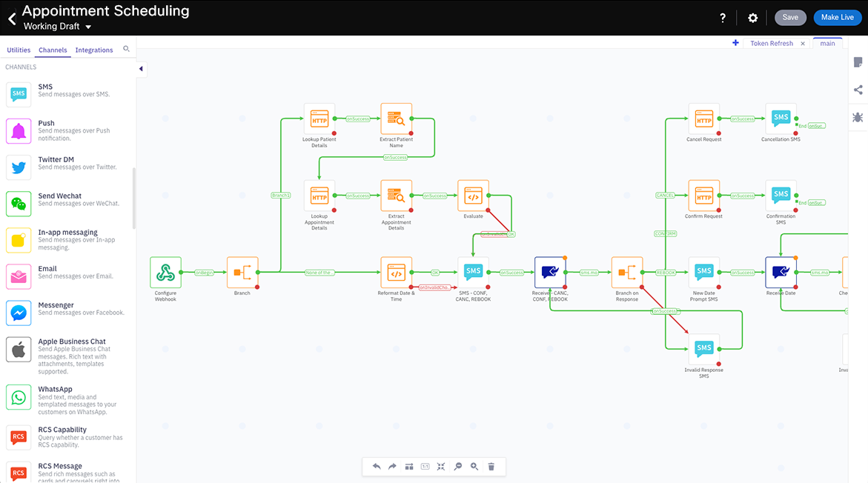Image resolution: width=868 pixels, height=483 pixels.
Task: Reset canvas zoom to 1:1
Action: [x=425, y=466]
